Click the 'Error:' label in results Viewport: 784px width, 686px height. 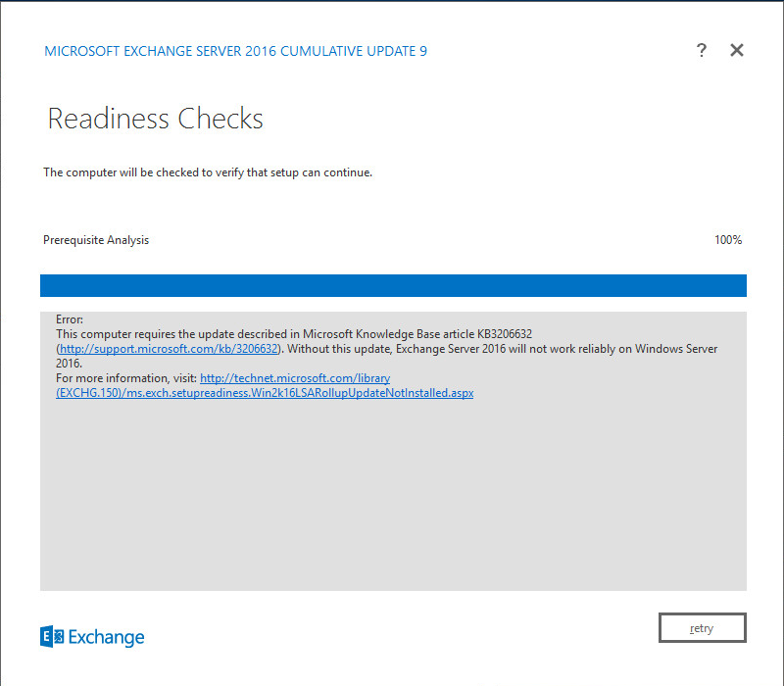coord(70,319)
